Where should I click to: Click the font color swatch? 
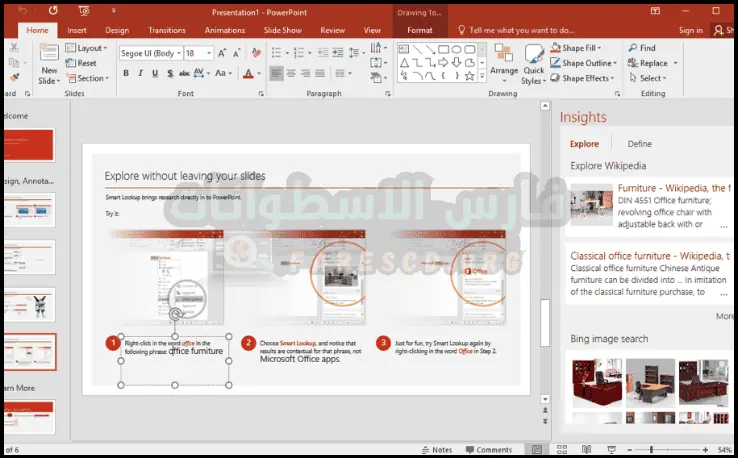248,73
